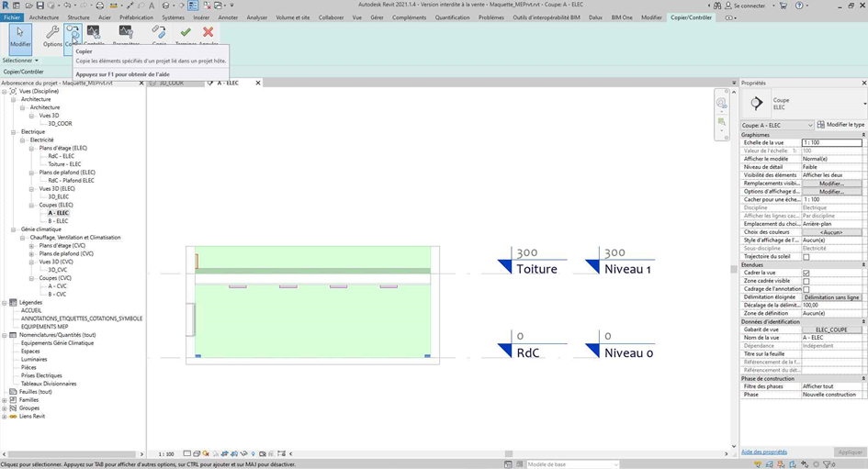Open the Aide des propriétés link
The image size is (868, 469).
click(763, 452)
